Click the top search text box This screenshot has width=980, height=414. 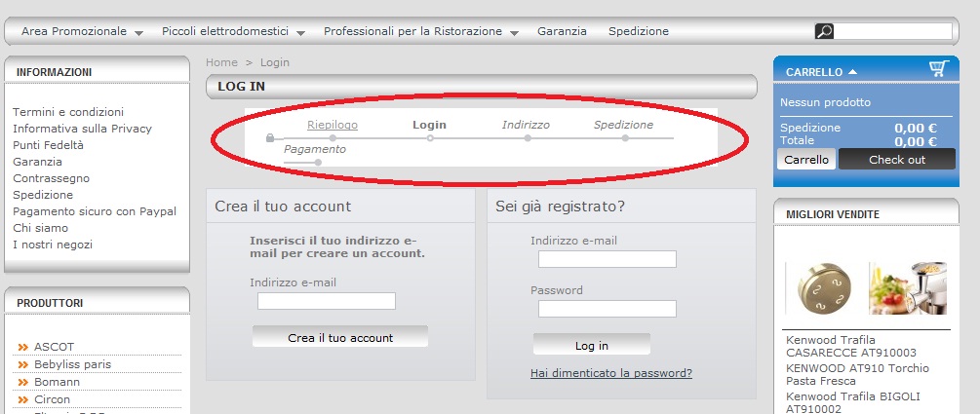point(892,31)
